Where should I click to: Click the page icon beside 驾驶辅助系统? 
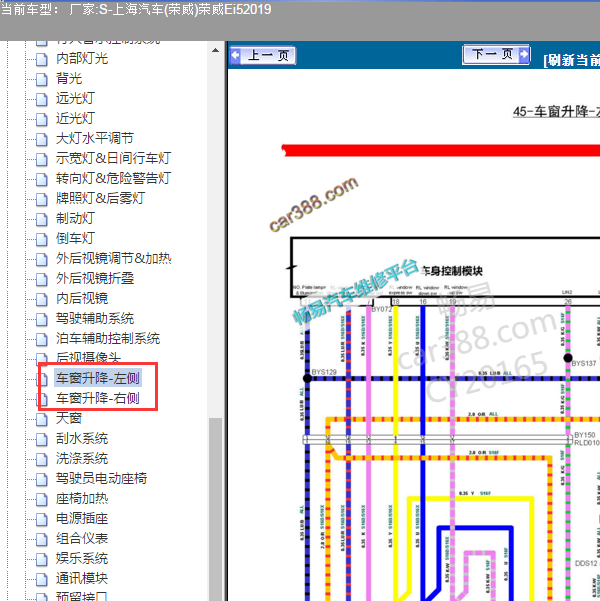(42, 319)
